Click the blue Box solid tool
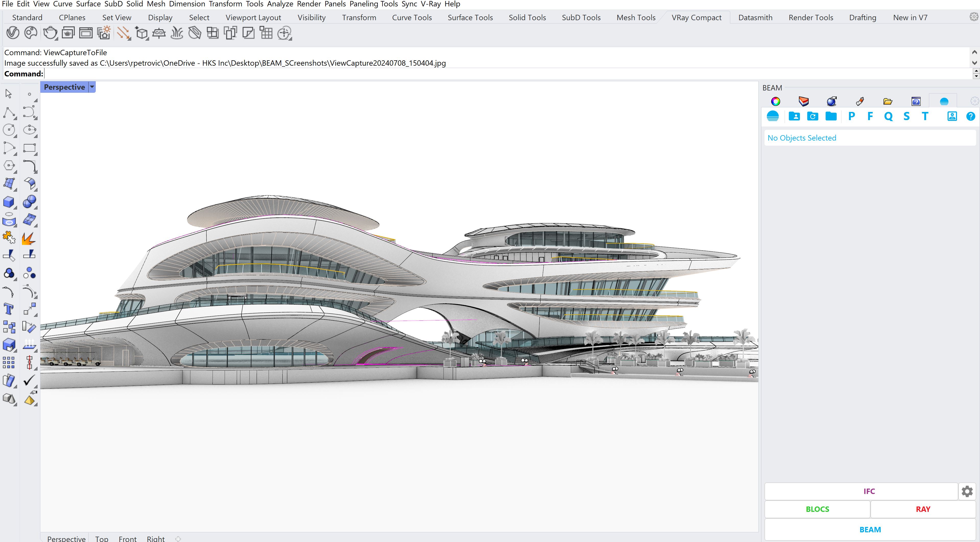The width and height of the screenshot is (980, 542). pyautogui.click(x=9, y=202)
